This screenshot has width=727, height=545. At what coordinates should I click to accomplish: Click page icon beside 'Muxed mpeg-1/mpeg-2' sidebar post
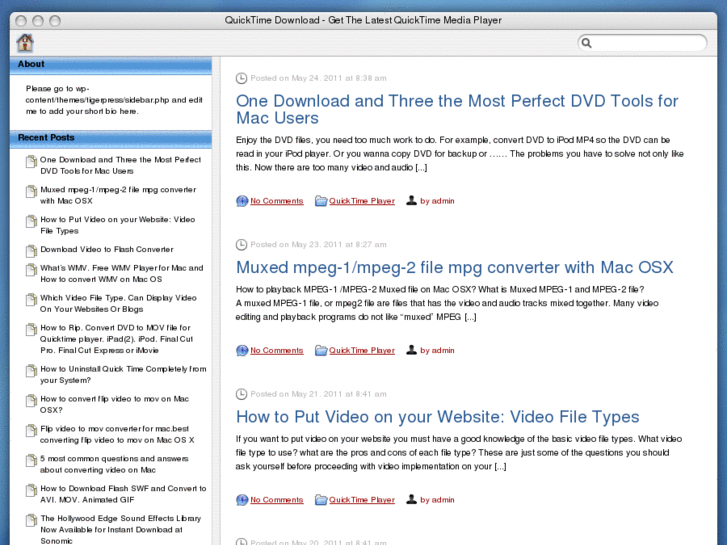pyautogui.click(x=31, y=191)
